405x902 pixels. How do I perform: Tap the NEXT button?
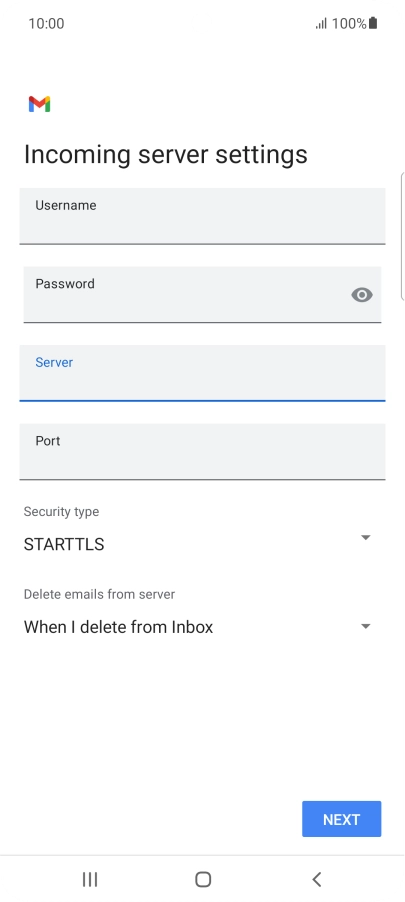point(342,819)
